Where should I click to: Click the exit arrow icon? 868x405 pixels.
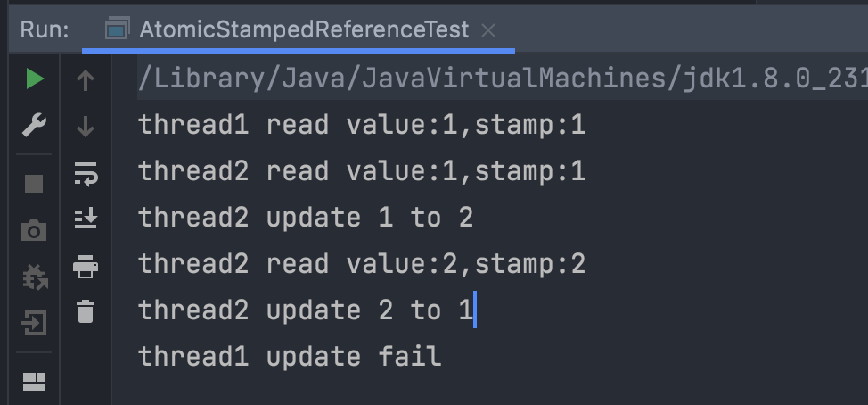tap(34, 324)
